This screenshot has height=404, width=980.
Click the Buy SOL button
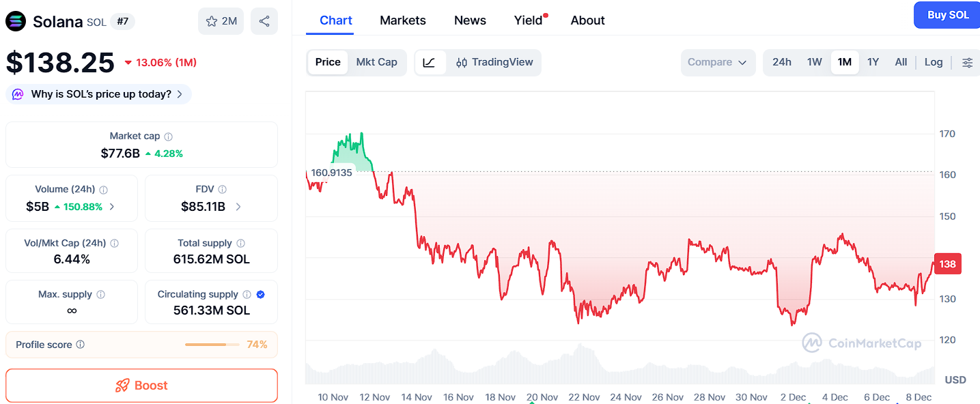click(947, 14)
